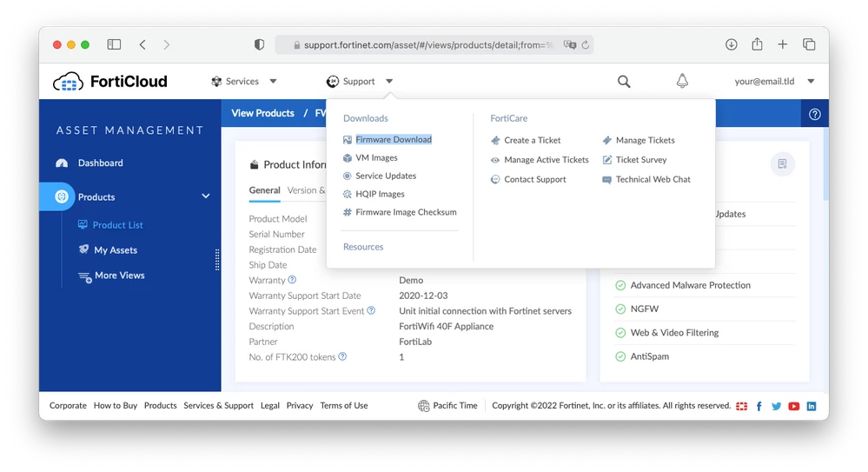Open Fortinet Facebook page icon

[x=759, y=406]
